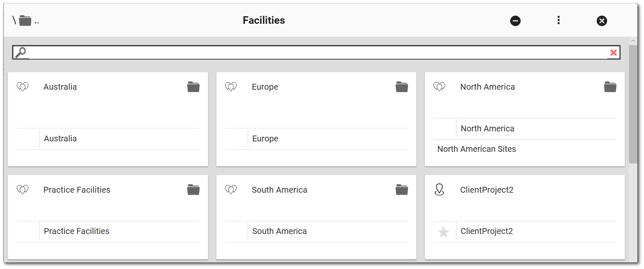Select the ClientProject2 name in its card
This screenshot has width=644, height=269.
pos(486,231)
